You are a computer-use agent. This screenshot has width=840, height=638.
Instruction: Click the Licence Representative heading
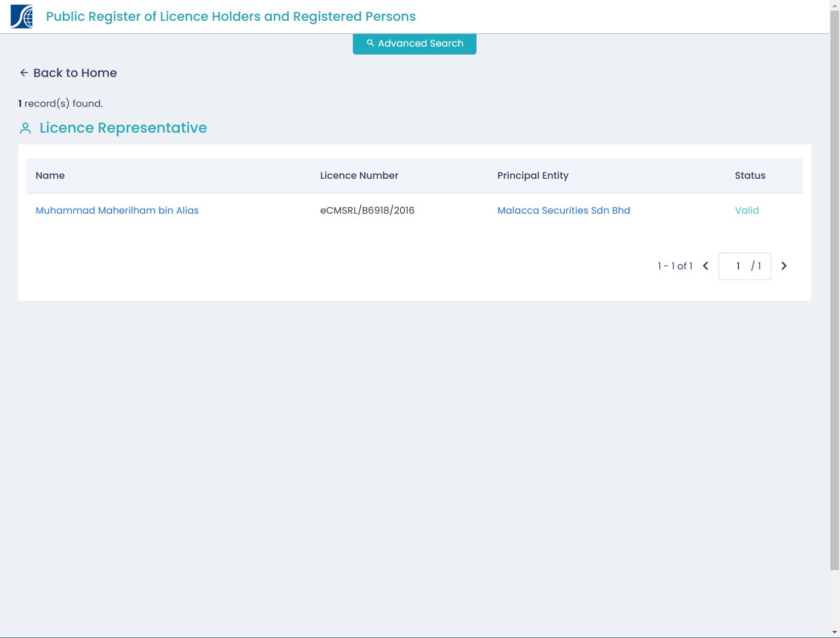pos(123,128)
